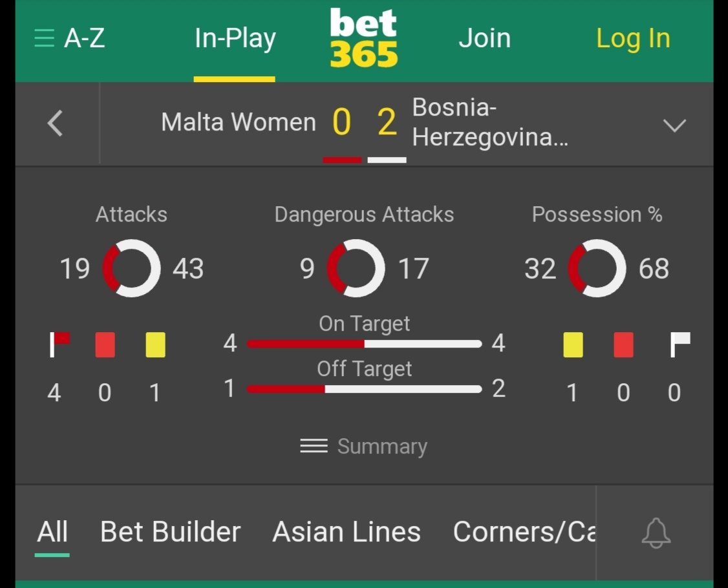Go back using the left chevron
This screenshot has height=588, width=728.
pos(56,123)
